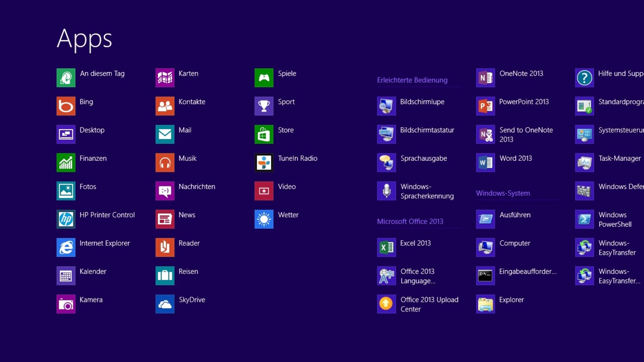Open the Standardprogramme icon
The width and height of the screenshot is (644, 362).
pos(585,106)
